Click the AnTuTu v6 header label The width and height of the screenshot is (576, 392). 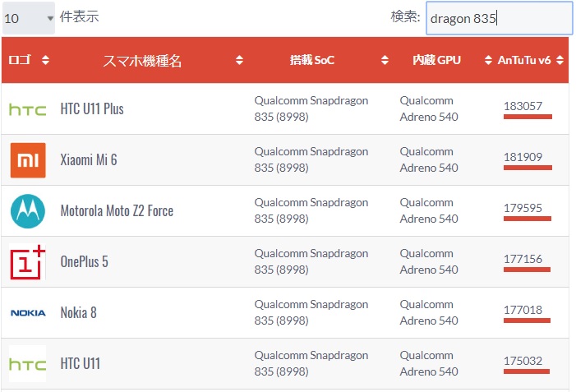point(524,60)
